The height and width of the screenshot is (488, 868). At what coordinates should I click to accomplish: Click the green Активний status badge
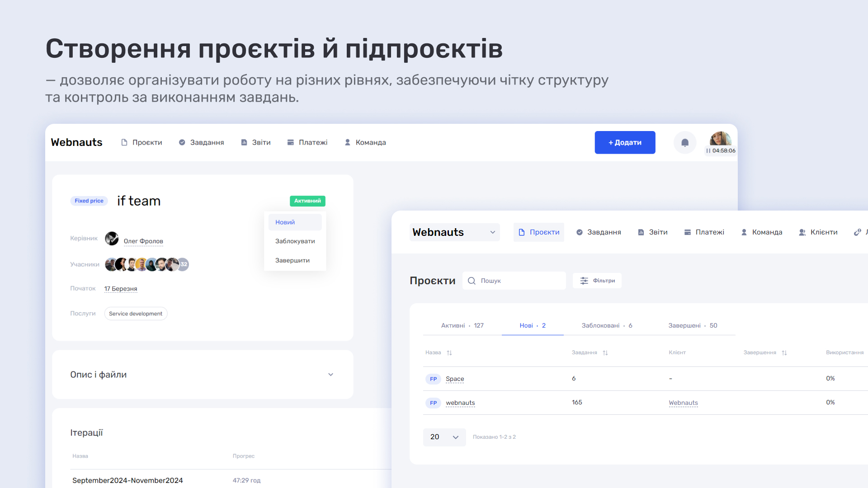[307, 201]
